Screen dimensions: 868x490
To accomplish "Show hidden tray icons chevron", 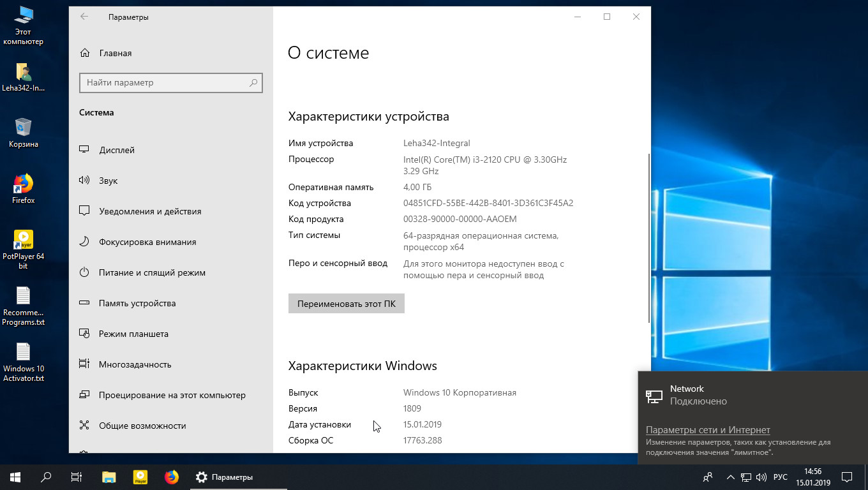I will point(730,477).
